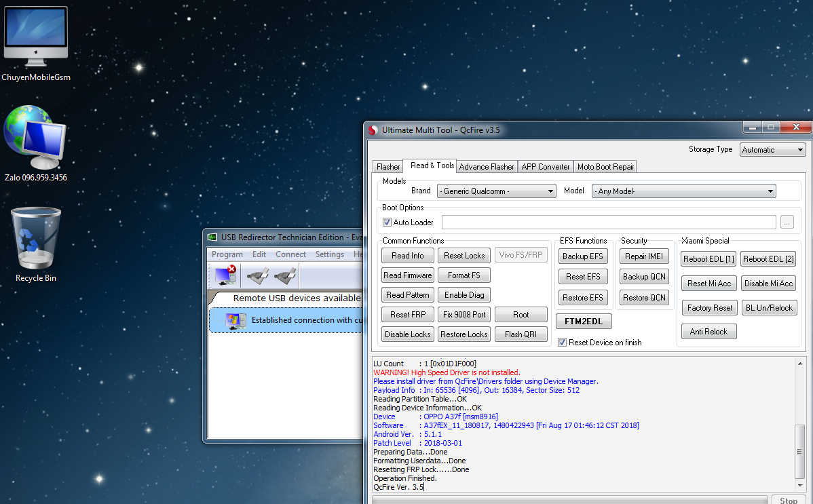Toggle the Auto Loader checkbox
The image size is (813, 504).
(x=387, y=222)
